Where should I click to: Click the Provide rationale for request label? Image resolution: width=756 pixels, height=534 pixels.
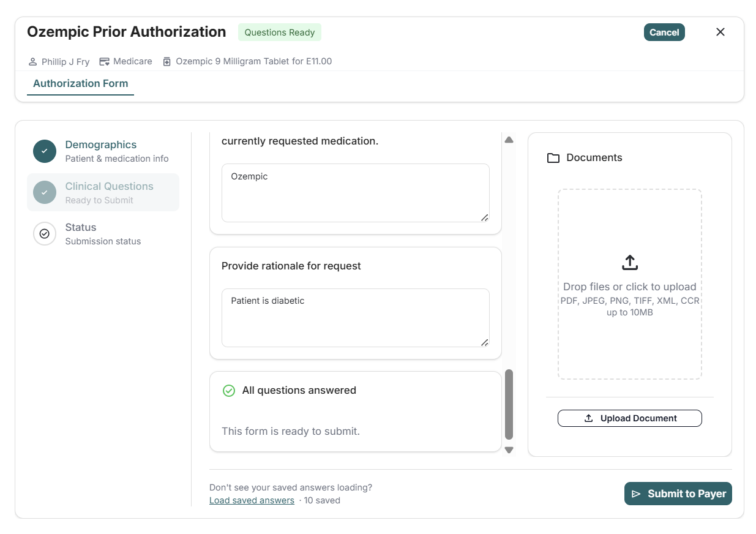pyautogui.click(x=291, y=266)
